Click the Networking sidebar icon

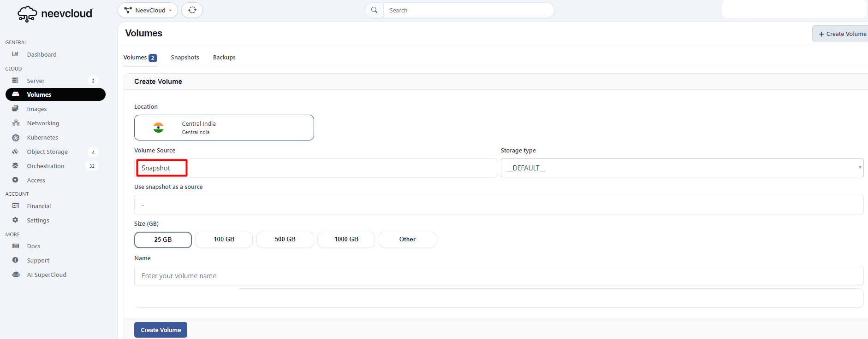(x=16, y=123)
